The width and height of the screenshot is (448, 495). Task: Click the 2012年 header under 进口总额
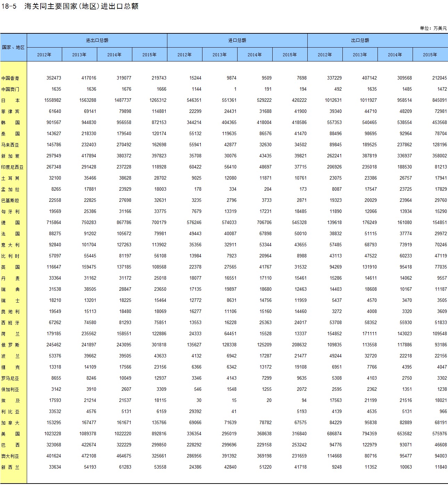(184, 55)
